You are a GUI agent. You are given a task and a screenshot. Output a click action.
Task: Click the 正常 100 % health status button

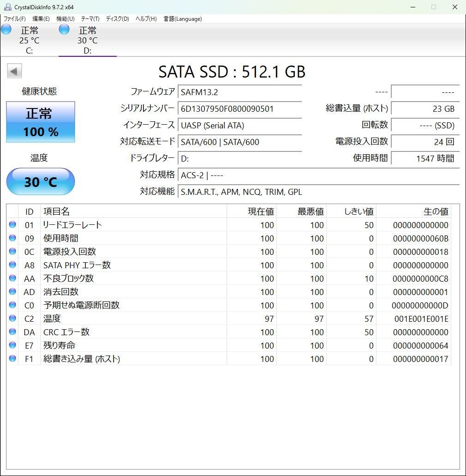41,122
